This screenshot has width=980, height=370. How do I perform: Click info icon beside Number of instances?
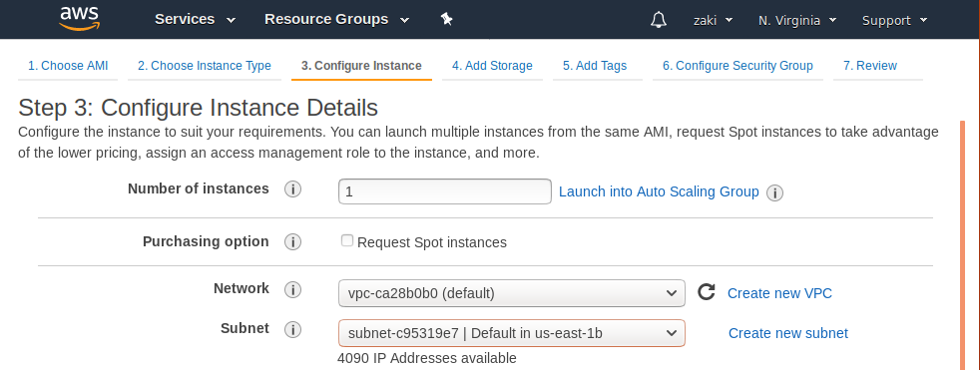(x=292, y=189)
